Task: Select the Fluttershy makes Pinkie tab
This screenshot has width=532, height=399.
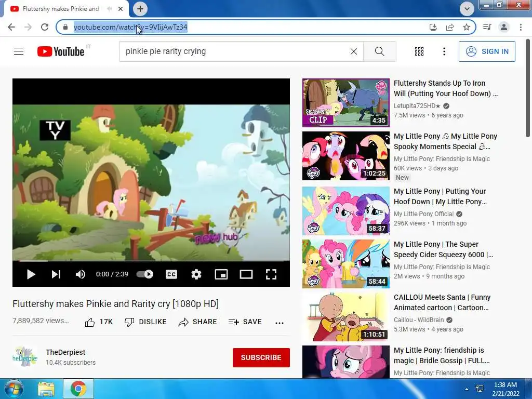Action: [61, 9]
